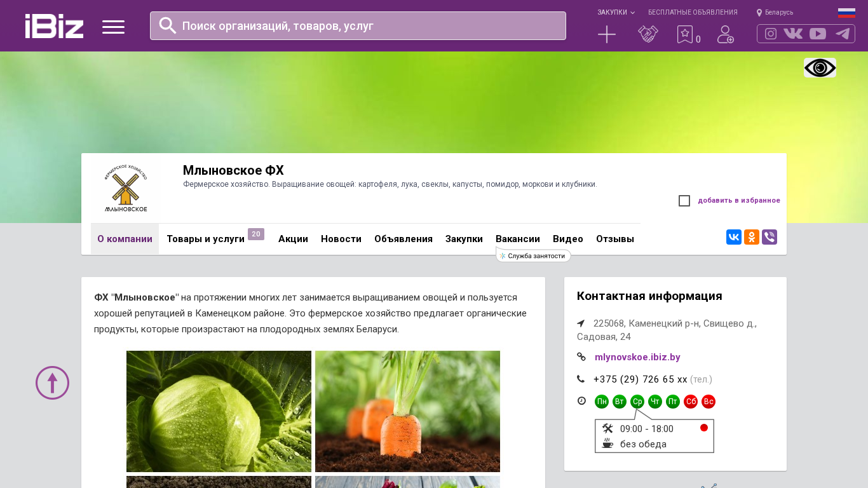Select the Пн day circle
The width and height of the screenshot is (868, 488).
602,402
